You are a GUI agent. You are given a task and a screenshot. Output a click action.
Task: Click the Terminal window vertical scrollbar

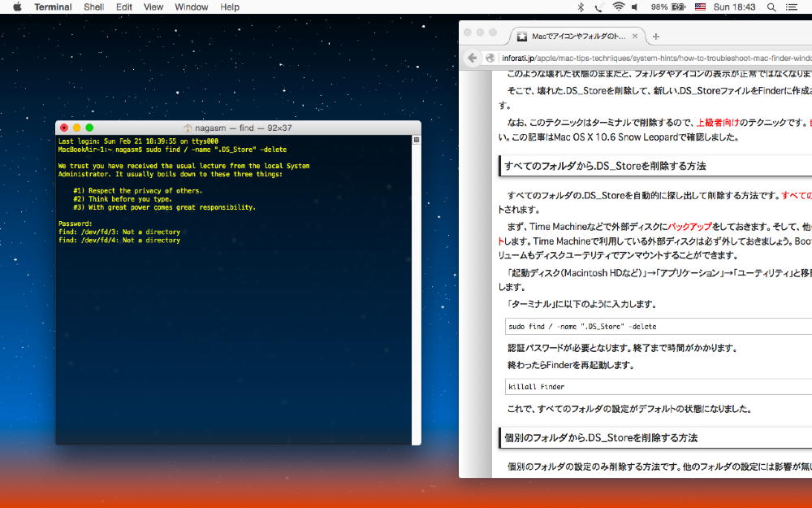point(417,290)
